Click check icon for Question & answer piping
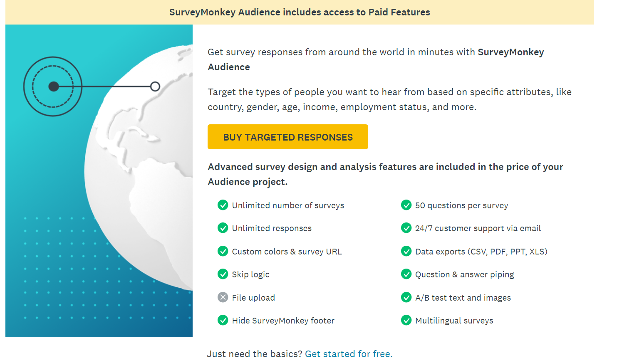Viewport: 644px width, 363px height. (x=406, y=274)
